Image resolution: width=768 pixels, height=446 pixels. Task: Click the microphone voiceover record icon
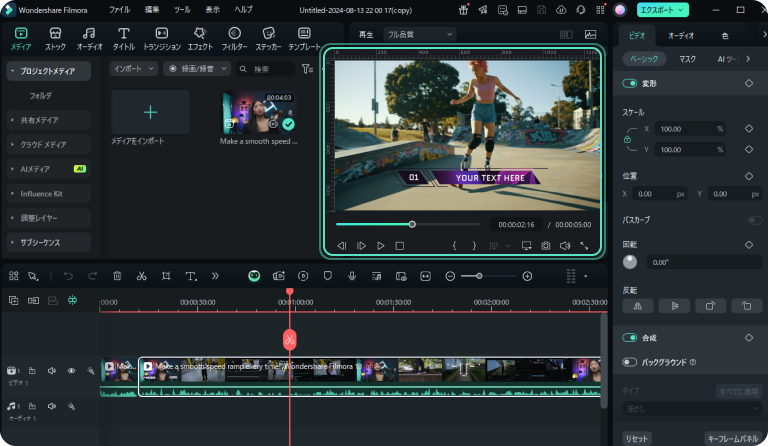click(x=352, y=276)
